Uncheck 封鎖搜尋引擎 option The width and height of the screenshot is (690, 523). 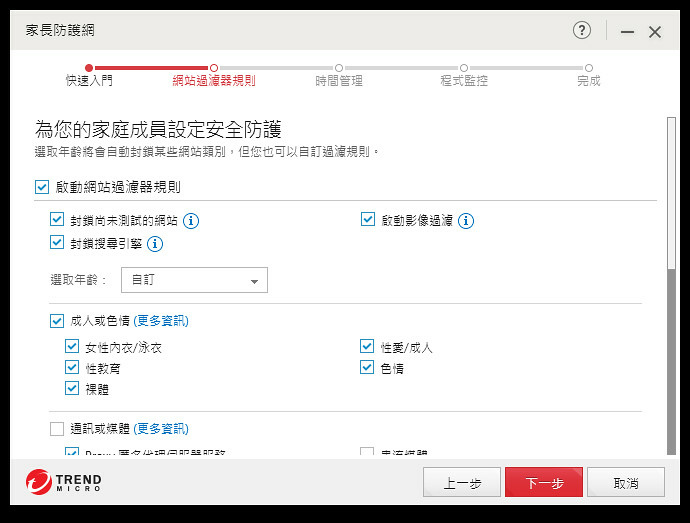pyautogui.click(x=57, y=242)
